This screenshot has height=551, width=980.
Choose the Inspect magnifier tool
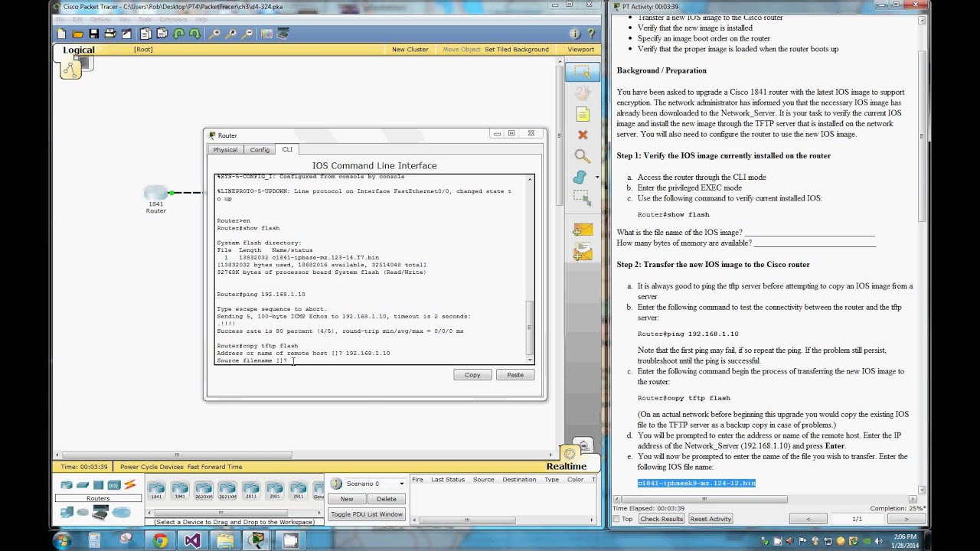click(582, 156)
